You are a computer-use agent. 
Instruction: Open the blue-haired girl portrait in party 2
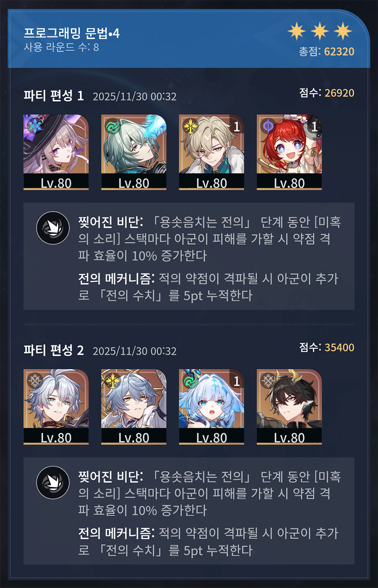click(211, 407)
